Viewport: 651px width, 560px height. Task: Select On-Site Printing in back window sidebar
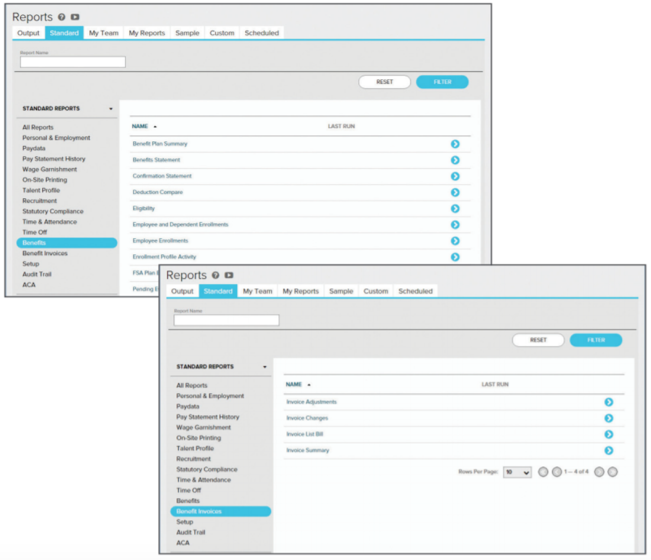click(x=45, y=180)
